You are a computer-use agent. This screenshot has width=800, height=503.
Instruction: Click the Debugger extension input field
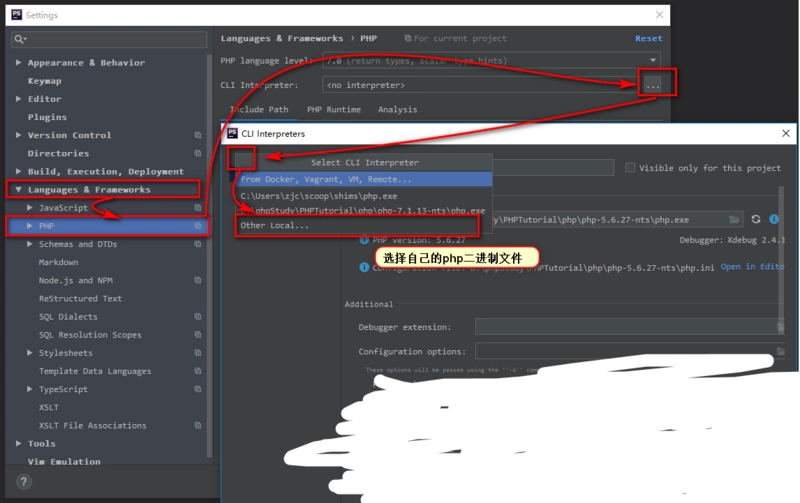625,327
